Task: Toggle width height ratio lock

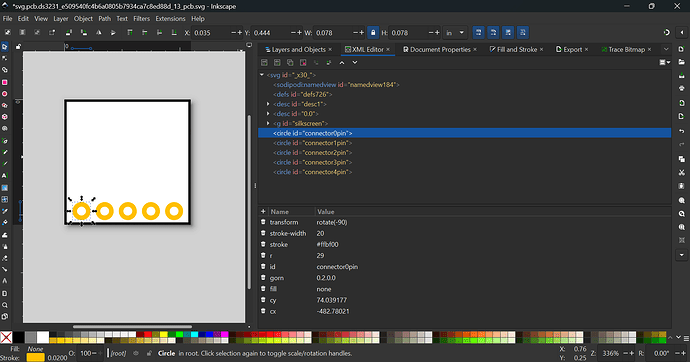Action: coord(373,33)
